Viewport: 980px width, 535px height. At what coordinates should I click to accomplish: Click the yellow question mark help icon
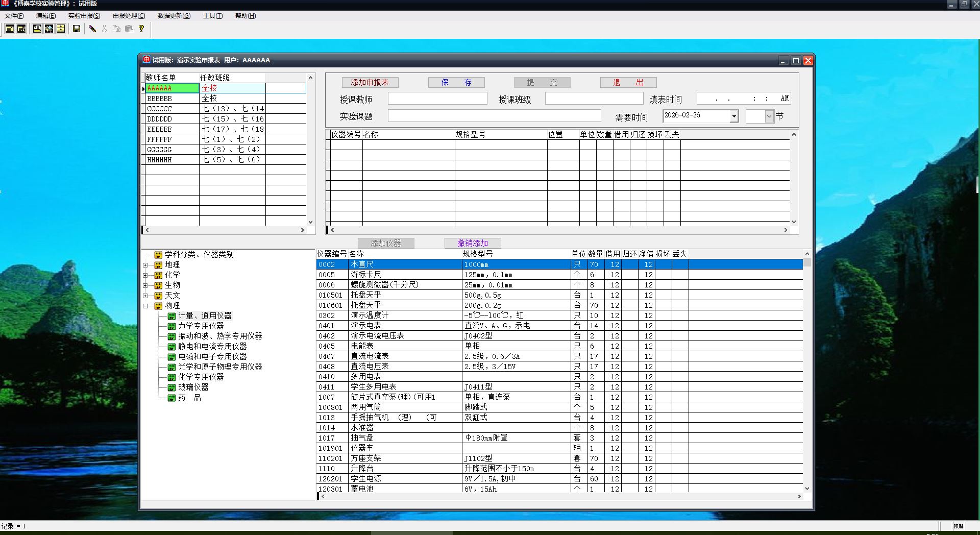(x=141, y=29)
